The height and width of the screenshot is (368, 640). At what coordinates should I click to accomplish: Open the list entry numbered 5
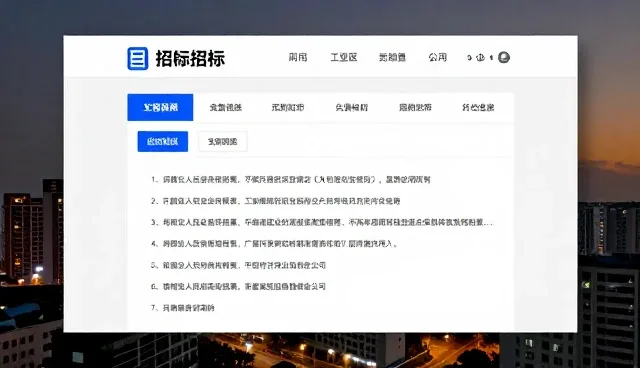[x=238, y=265]
